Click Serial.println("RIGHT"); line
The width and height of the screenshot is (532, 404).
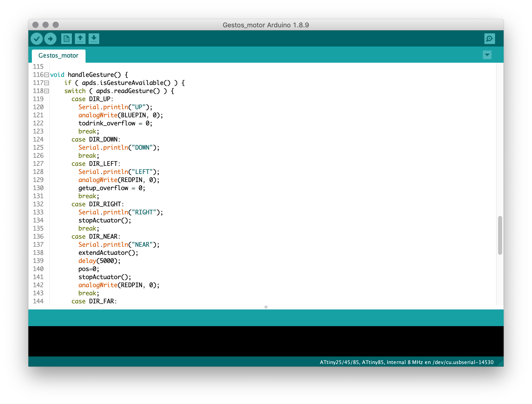[121, 212]
